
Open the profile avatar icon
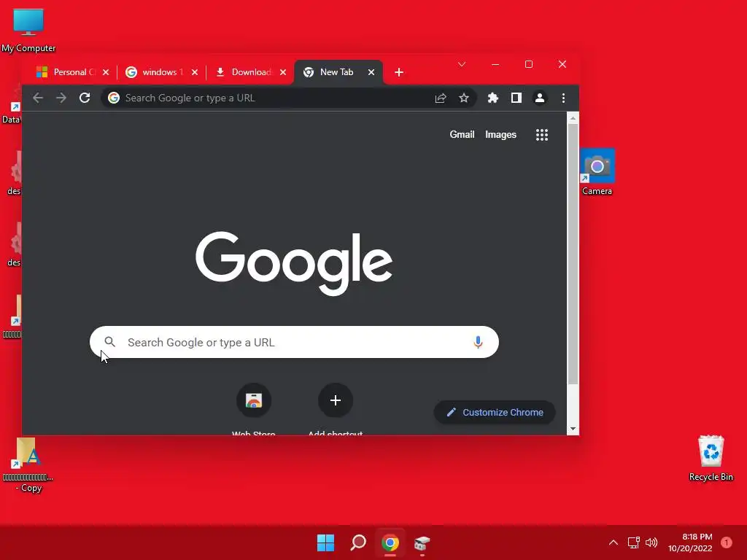coord(539,98)
